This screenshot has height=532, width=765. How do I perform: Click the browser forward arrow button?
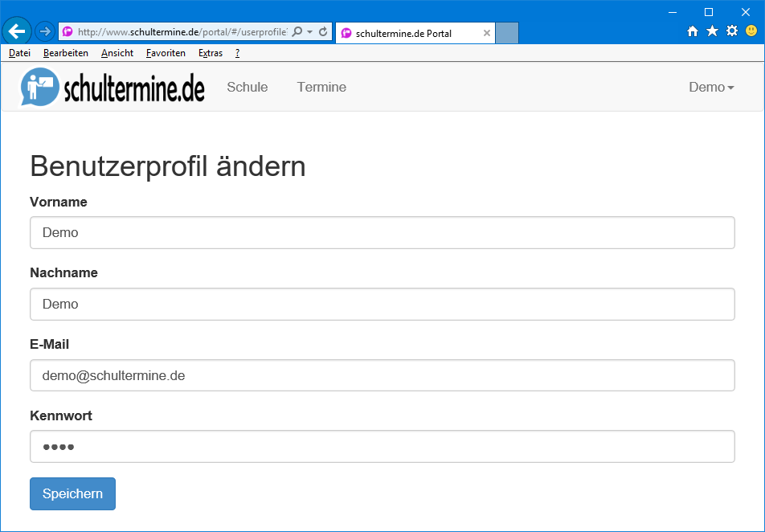[45, 31]
